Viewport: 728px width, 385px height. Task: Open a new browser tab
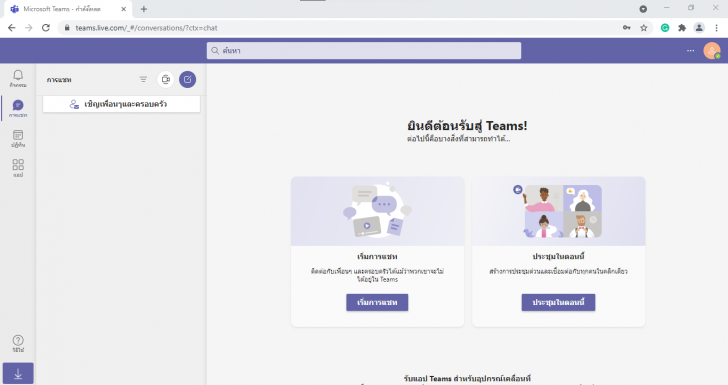tap(144, 9)
